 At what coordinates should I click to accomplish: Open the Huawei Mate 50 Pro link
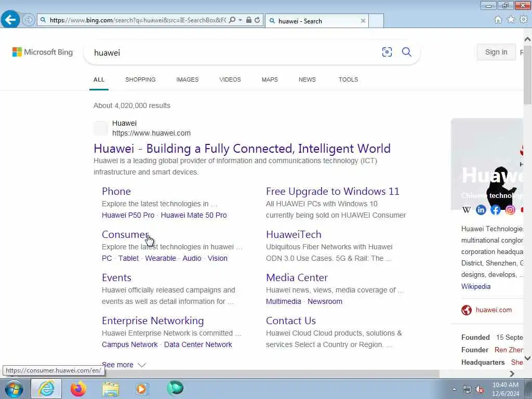click(x=194, y=215)
